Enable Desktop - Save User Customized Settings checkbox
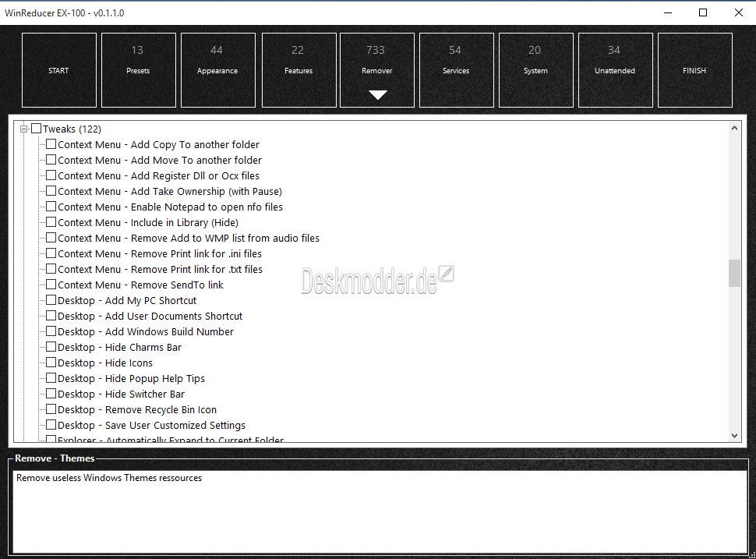Image resolution: width=756 pixels, height=559 pixels. (51, 425)
